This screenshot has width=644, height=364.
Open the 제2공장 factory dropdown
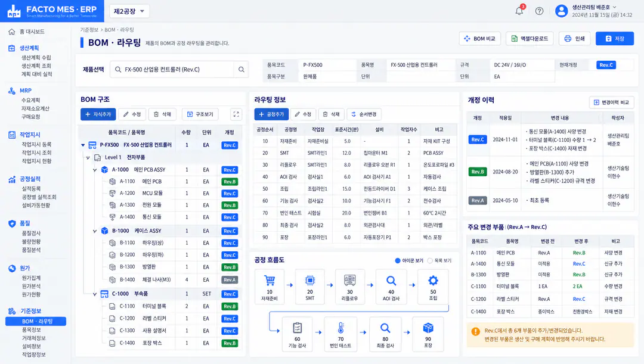129,11
